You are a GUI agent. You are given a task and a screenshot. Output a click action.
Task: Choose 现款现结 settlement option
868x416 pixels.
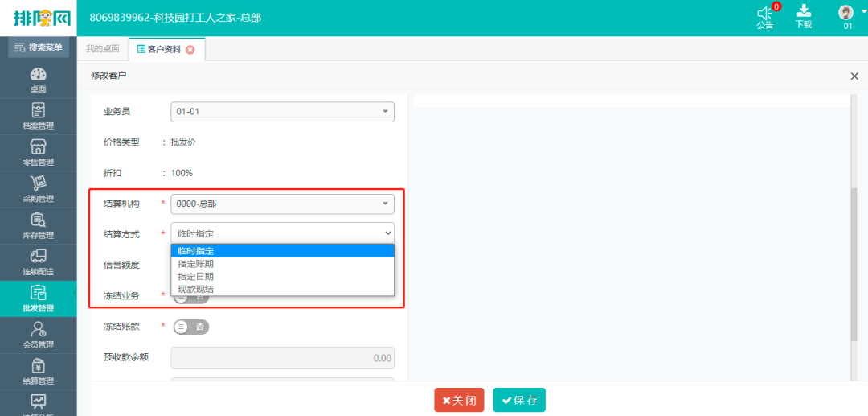(x=196, y=289)
